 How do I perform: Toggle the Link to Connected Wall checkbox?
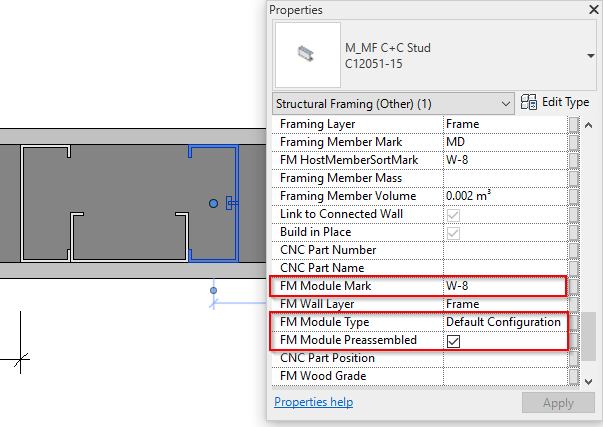pyautogui.click(x=454, y=214)
